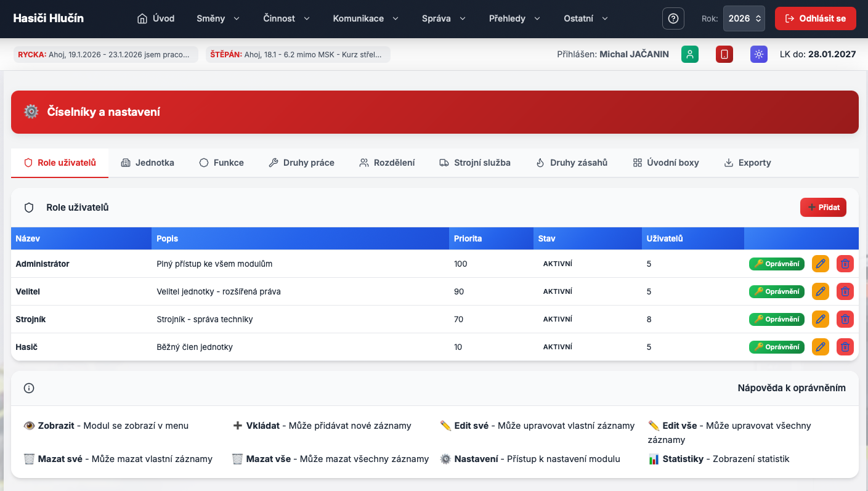Click the info icon in help panel
The width and height of the screenshot is (868, 491).
tap(29, 388)
